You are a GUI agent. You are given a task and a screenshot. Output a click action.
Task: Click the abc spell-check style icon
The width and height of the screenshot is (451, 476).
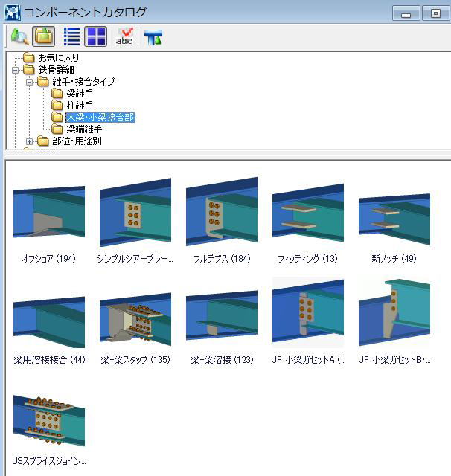tap(124, 36)
